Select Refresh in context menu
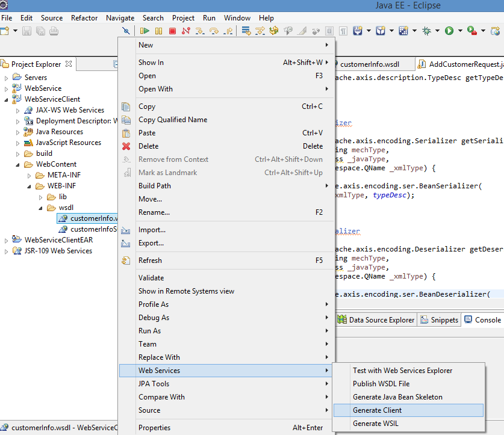504x435 pixels. click(226, 261)
